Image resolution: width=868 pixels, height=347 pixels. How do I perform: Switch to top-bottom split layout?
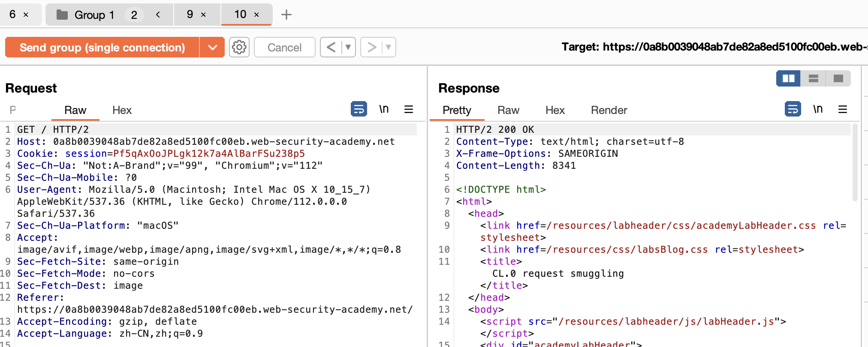click(x=813, y=78)
